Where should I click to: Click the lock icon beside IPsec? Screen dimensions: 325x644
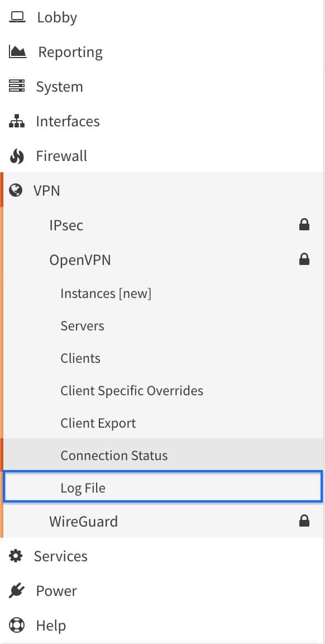tap(304, 225)
